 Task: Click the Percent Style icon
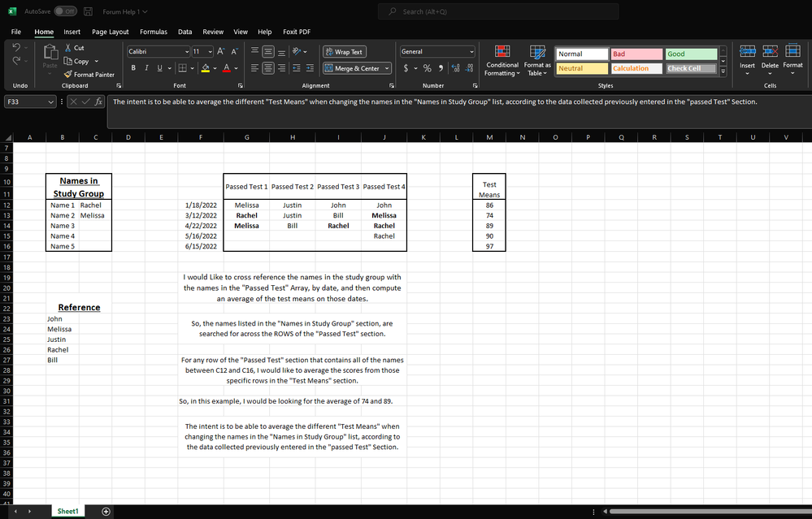point(427,68)
